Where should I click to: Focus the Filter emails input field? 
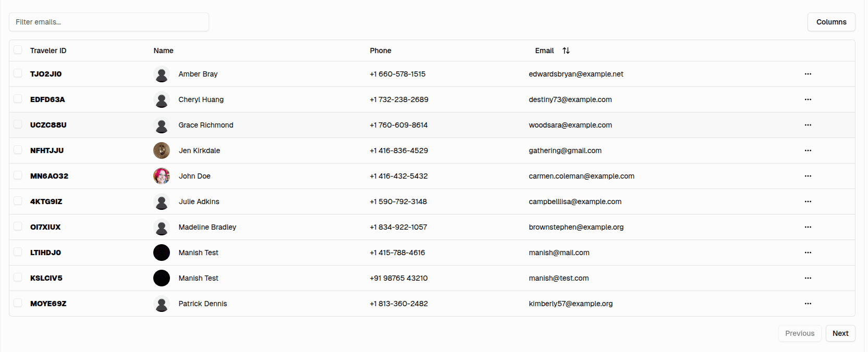tap(109, 22)
